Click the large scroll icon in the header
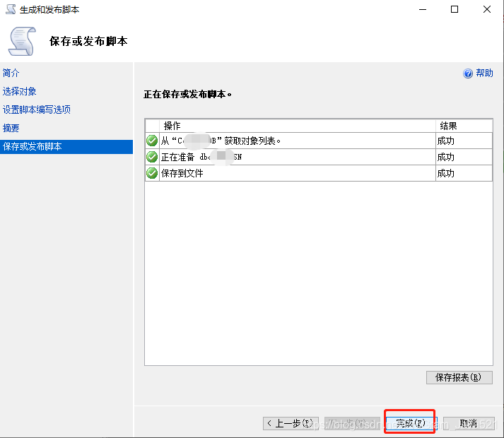Viewport: 504px width, 438px height. click(22, 42)
